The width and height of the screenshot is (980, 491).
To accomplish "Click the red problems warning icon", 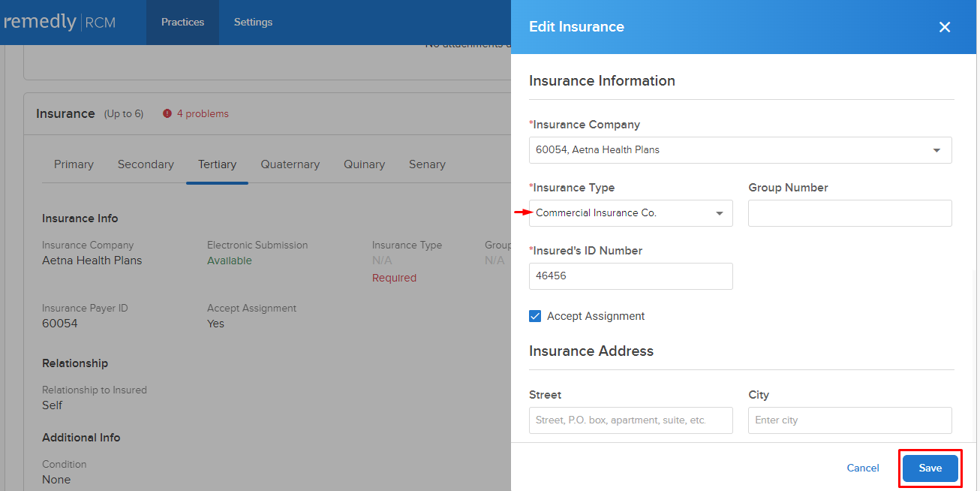I will point(167,114).
